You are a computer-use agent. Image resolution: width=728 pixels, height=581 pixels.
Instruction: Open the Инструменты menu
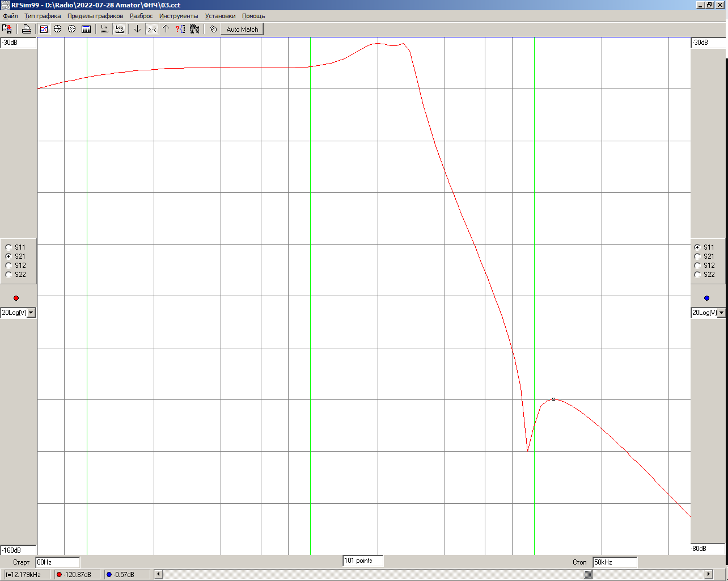pos(179,16)
